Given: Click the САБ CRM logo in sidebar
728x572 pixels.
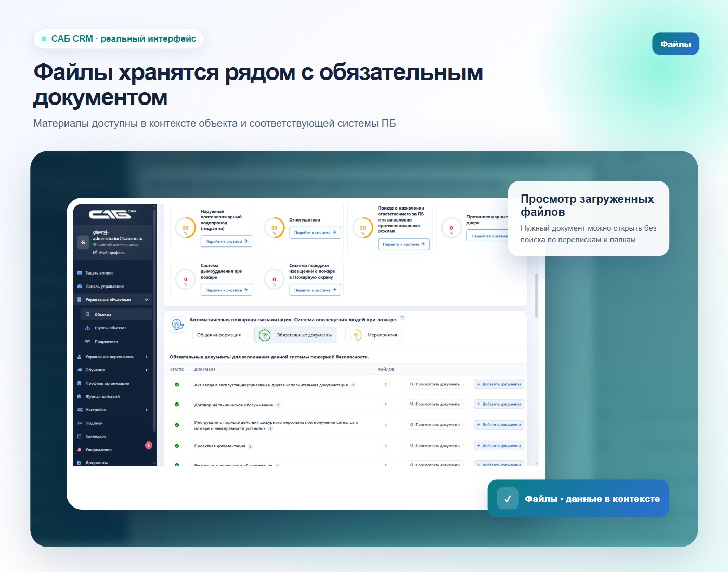Looking at the screenshot, I should click(x=112, y=214).
